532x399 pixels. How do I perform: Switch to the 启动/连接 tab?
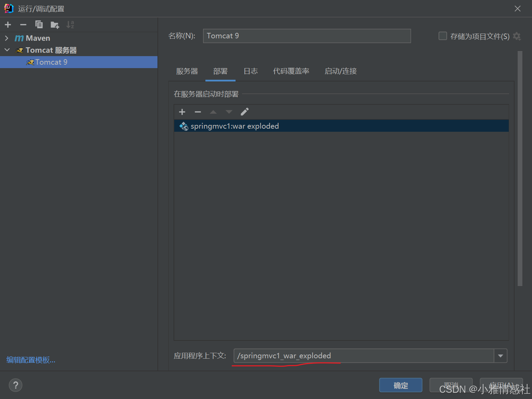pyautogui.click(x=341, y=71)
